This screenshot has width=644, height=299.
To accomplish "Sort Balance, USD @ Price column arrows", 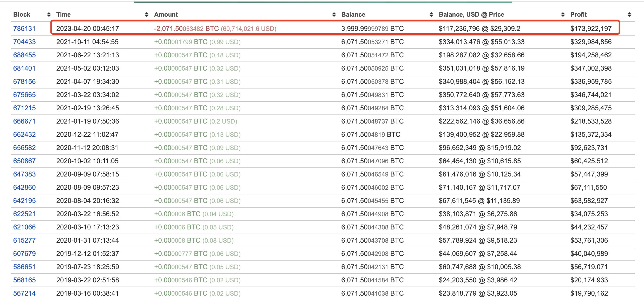I will coord(563,15).
